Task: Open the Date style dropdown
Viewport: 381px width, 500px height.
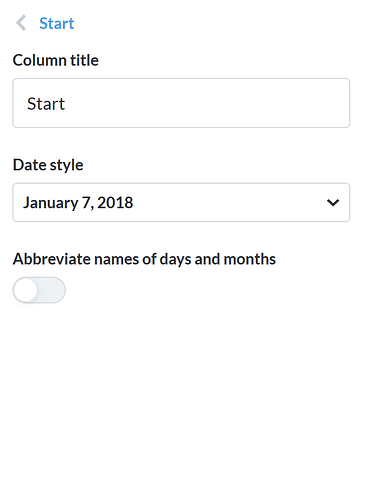Action: (x=181, y=202)
